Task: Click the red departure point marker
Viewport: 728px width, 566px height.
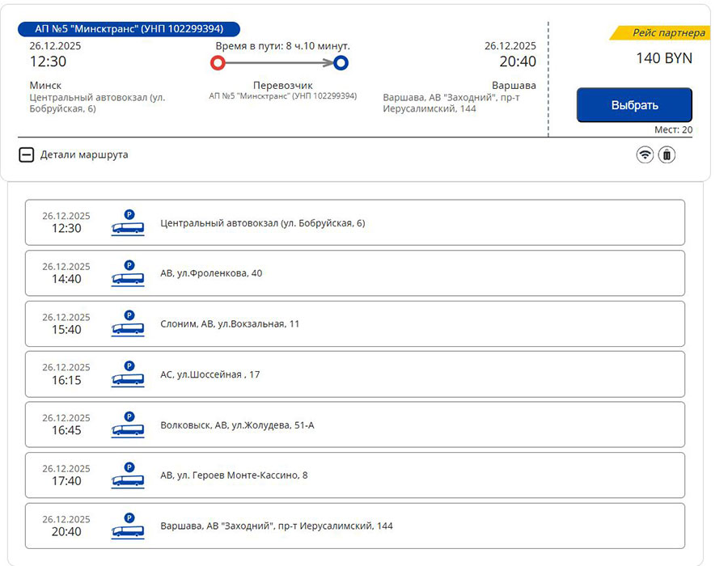Action: coord(217,62)
